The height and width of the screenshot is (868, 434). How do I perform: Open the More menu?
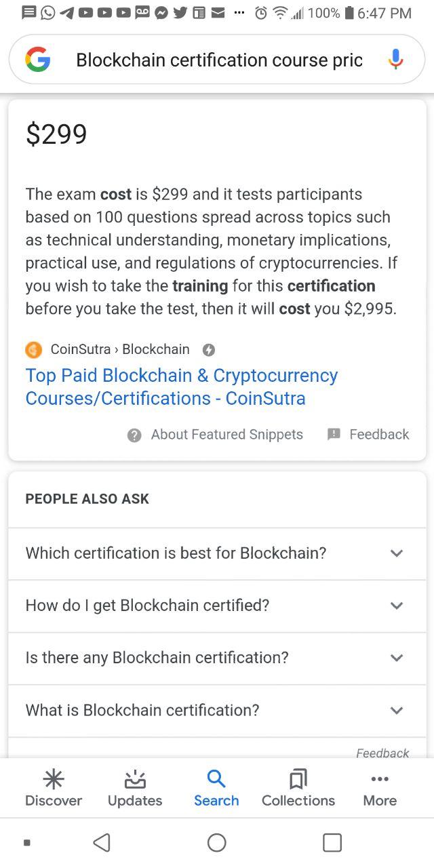pos(380,788)
